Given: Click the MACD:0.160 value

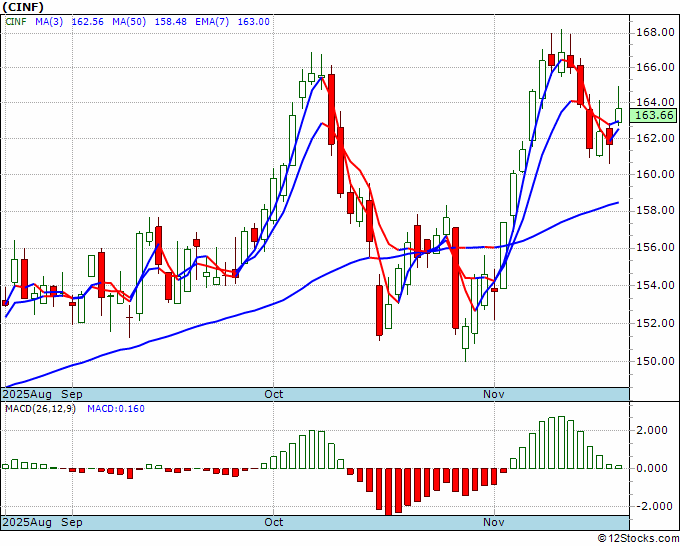Looking at the screenshot, I should tap(116, 409).
